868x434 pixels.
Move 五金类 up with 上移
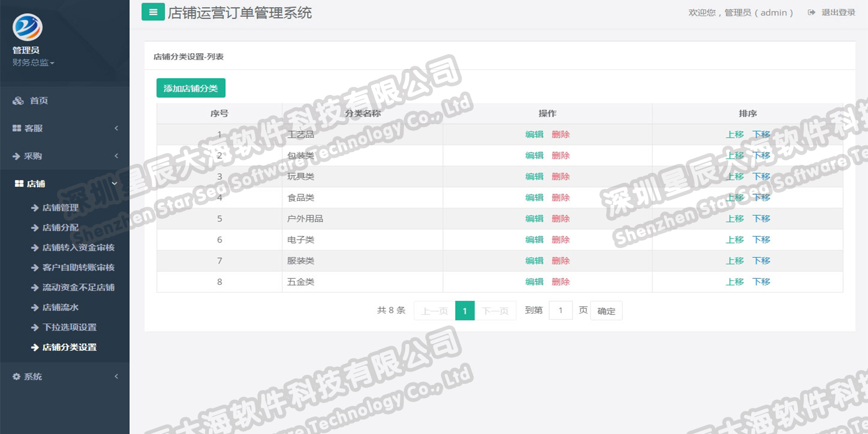(x=735, y=282)
